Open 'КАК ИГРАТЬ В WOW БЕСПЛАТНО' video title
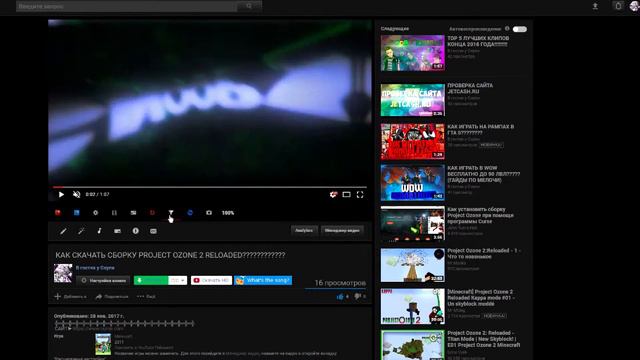Viewport: 640px width, 360px height. click(x=483, y=174)
